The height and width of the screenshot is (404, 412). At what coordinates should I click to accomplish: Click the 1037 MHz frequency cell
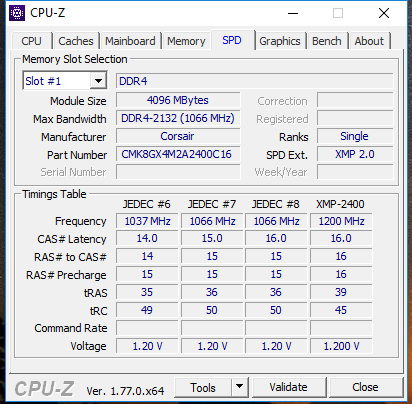[147, 221]
